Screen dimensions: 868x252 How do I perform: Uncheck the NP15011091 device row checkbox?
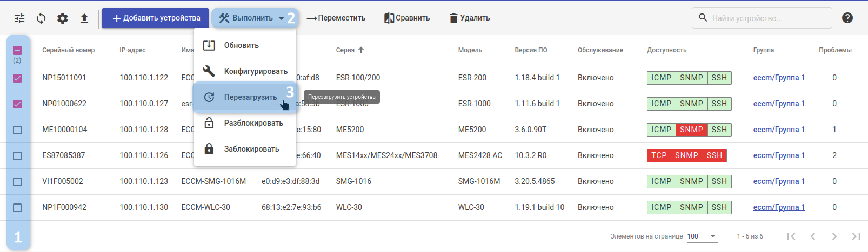click(17, 78)
